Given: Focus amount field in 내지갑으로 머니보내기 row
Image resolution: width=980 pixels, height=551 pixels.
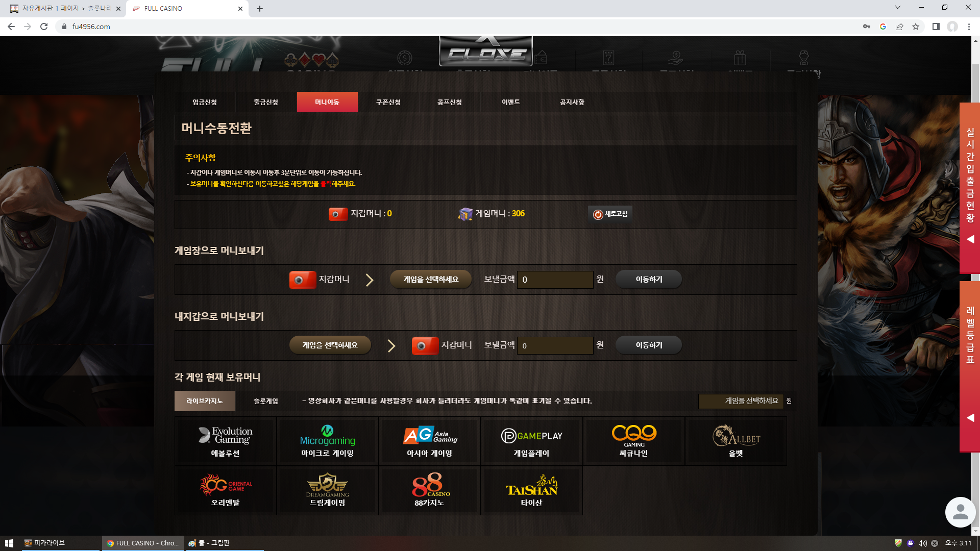Looking at the screenshot, I should coord(555,345).
